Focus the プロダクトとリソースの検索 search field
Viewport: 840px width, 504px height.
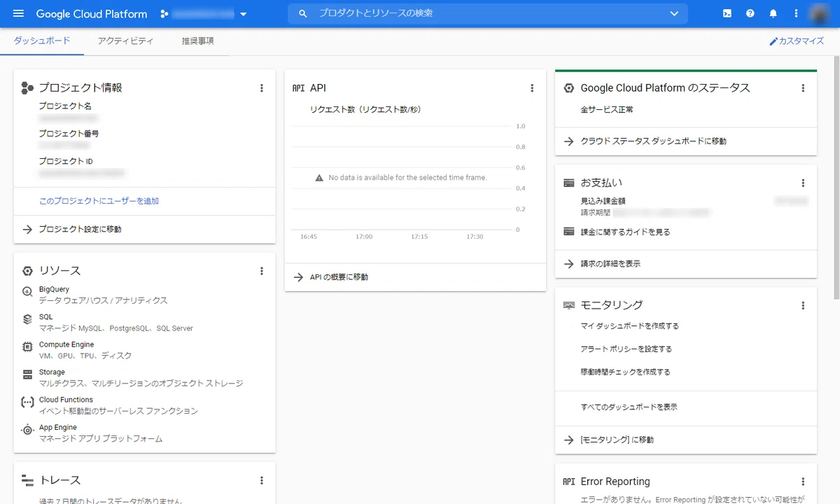[x=487, y=13]
